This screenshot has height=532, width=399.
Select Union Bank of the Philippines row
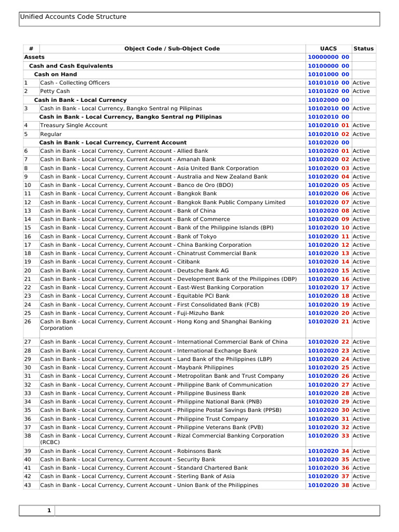click(199, 485)
